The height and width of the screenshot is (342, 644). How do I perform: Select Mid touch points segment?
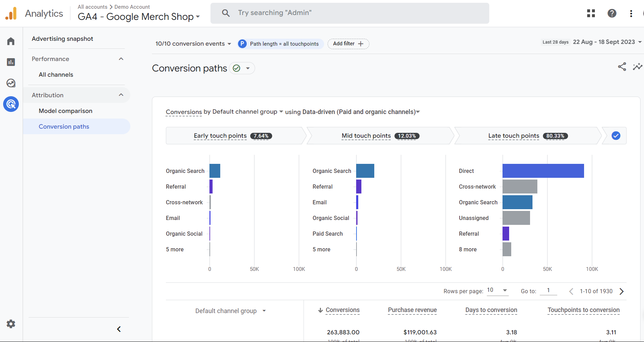pos(381,136)
